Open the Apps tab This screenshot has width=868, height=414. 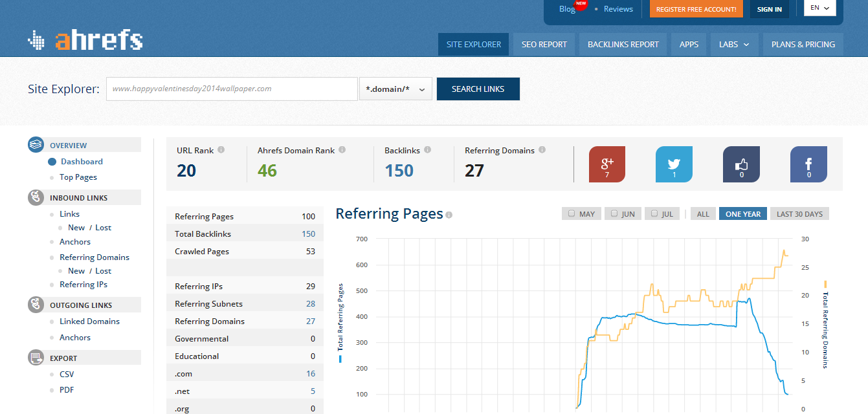click(x=689, y=45)
